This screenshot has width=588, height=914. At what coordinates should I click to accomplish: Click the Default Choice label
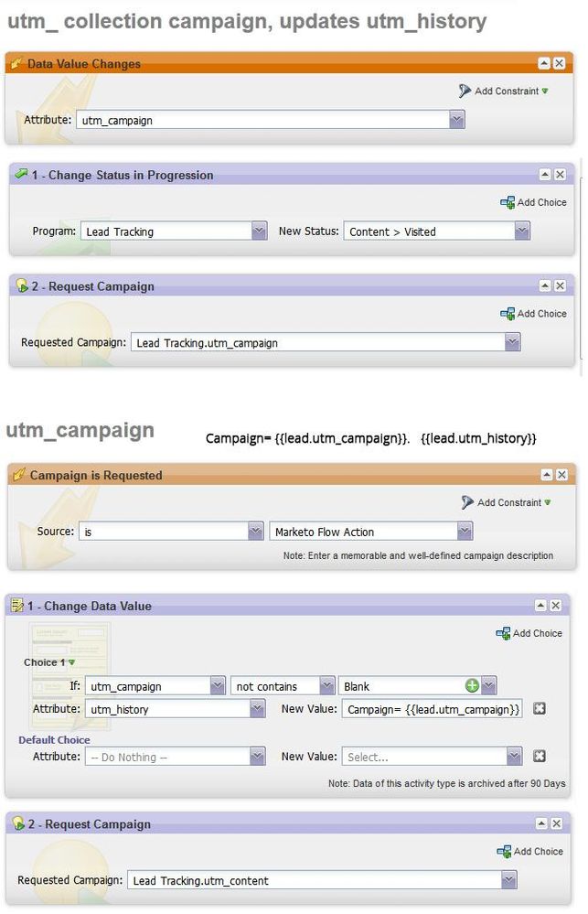pos(54,740)
